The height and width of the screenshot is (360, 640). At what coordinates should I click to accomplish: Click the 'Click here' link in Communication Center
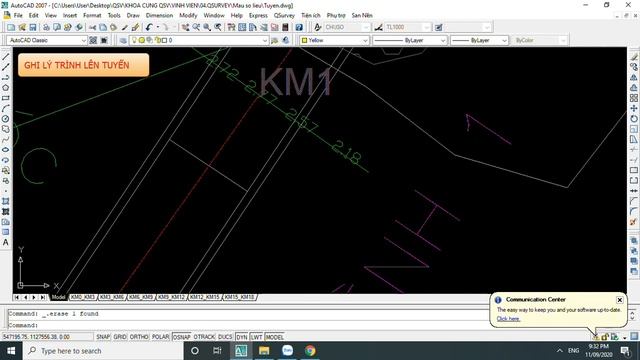(508, 319)
